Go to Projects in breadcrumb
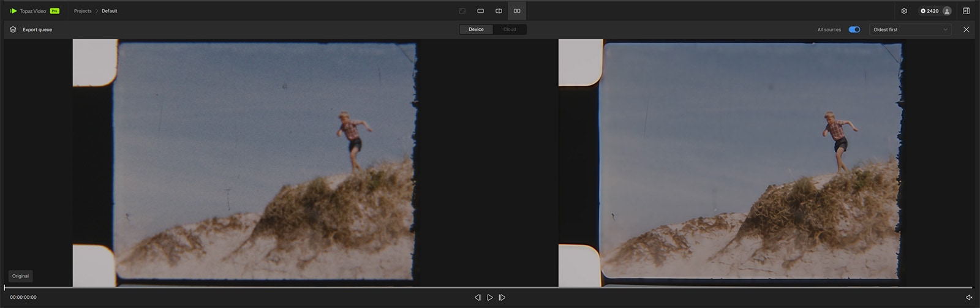 (83, 11)
